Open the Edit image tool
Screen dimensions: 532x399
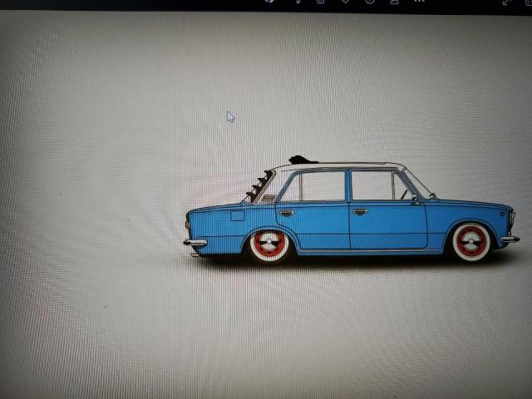tap(270, 2)
